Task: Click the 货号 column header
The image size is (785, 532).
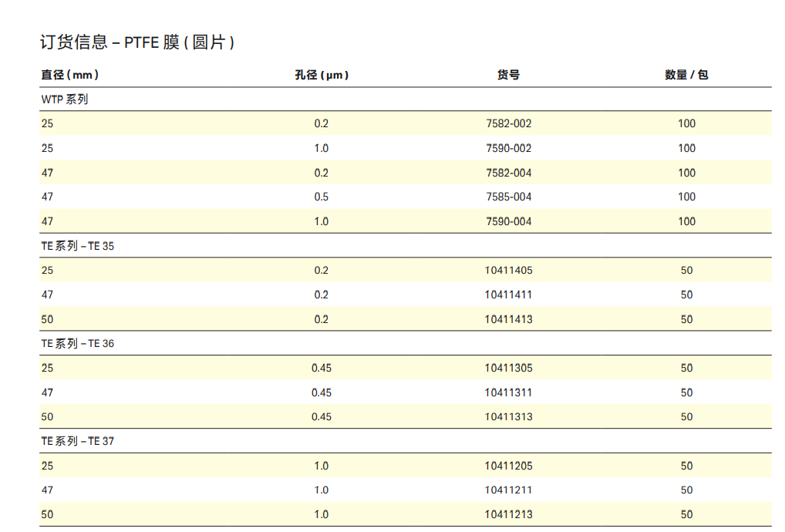Action: click(508, 75)
